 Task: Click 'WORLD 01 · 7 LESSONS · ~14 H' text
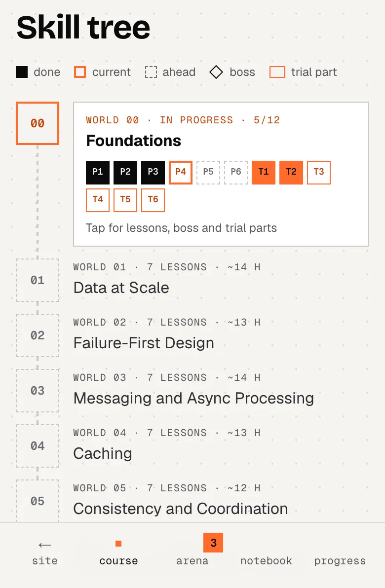167,267
